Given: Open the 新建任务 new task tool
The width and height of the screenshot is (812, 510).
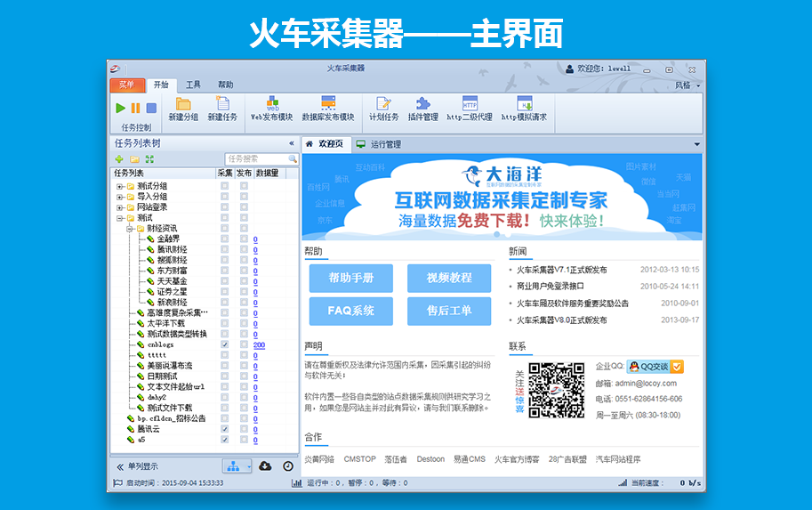Looking at the screenshot, I should (222, 109).
